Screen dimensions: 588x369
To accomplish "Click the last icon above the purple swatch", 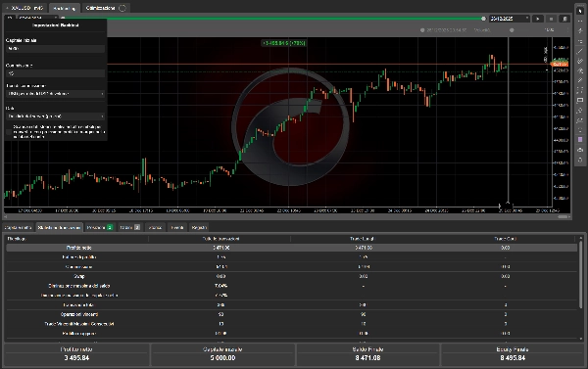I will tap(580, 130).
